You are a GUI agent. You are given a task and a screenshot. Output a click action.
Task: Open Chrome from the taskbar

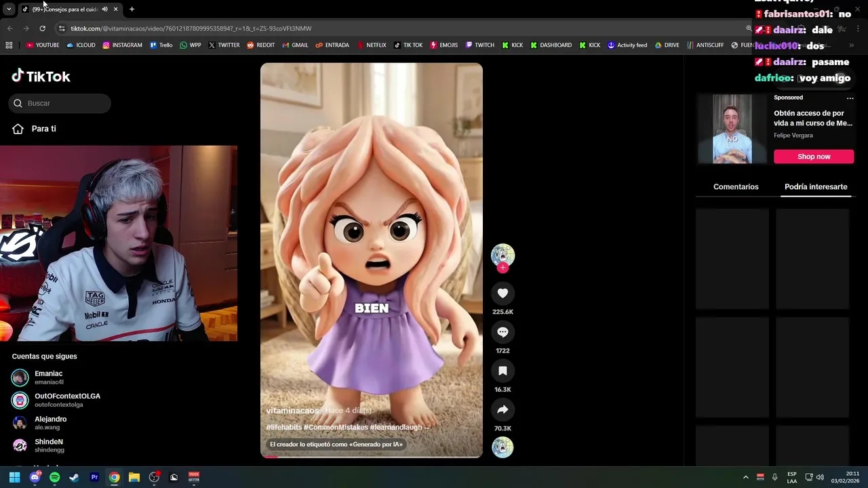[114, 477]
